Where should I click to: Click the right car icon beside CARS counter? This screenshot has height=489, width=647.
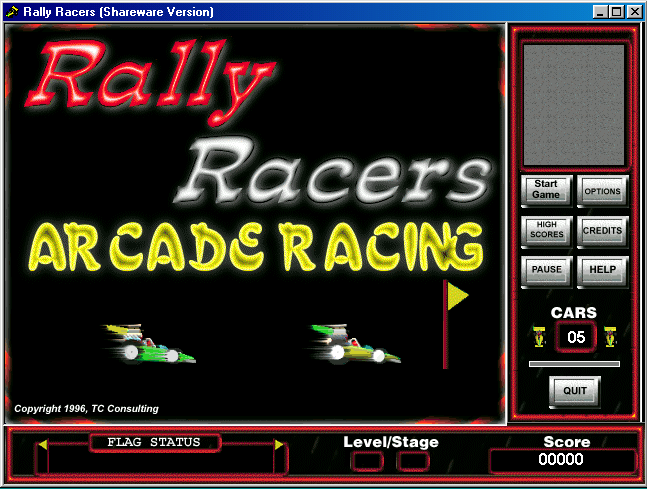pyautogui.click(x=610, y=336)
